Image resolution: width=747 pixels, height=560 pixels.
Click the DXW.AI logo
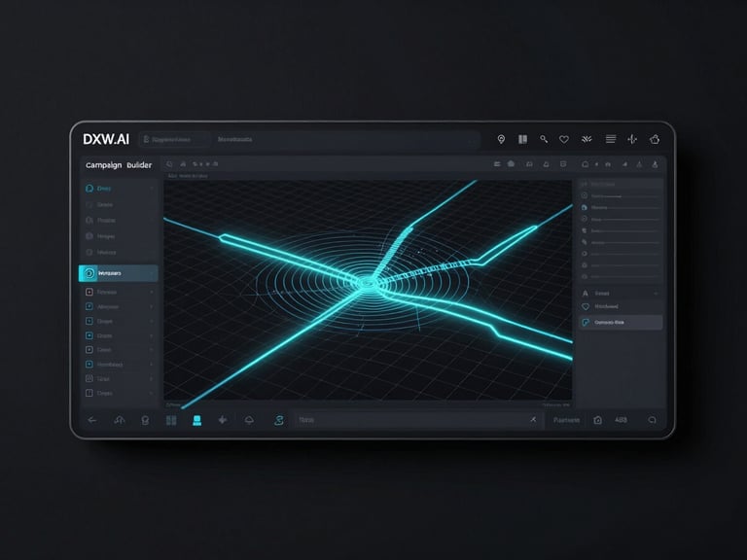(106, 139)
